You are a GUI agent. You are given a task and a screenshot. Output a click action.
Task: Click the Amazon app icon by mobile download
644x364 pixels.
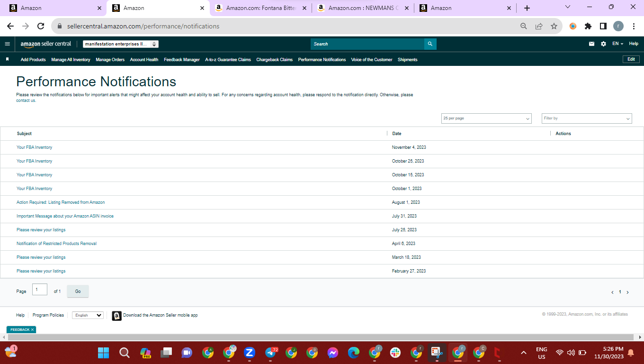116,316
